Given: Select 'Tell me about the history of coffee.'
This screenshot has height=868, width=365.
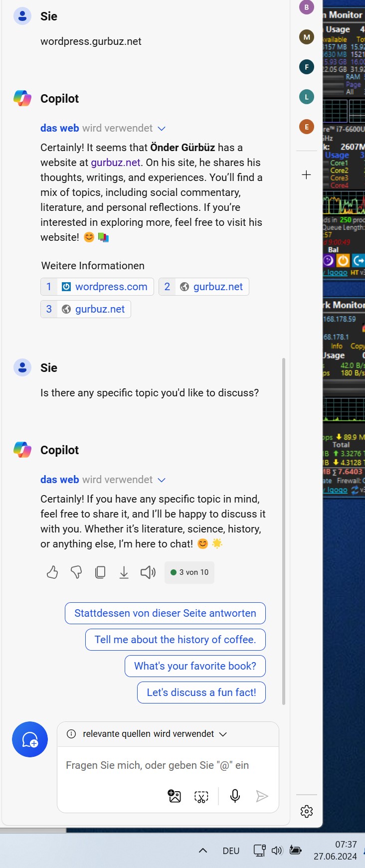Looking at the screenshot, I should tap(176, 640).
